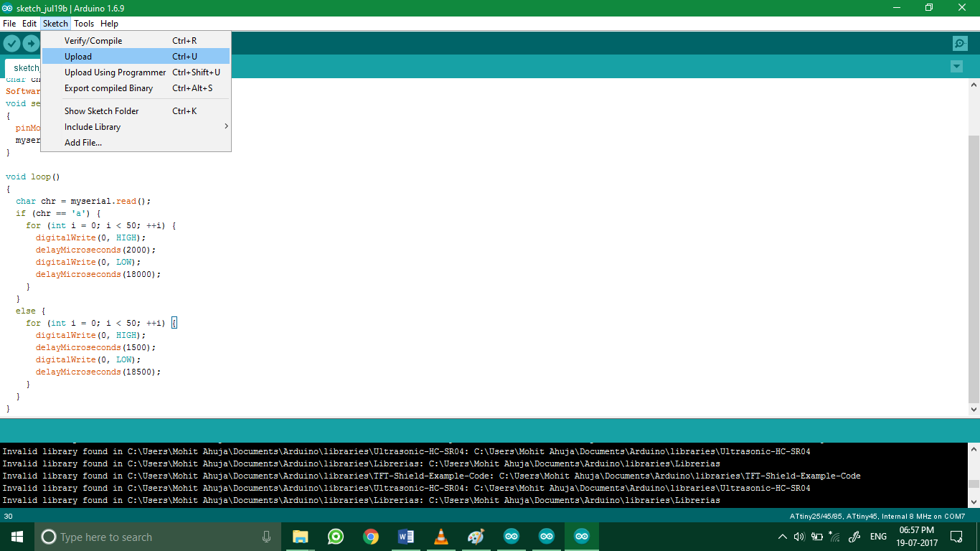Click the 'void loop()' code line
This screenshot has height=551, width=980.
tap(33, 176)
